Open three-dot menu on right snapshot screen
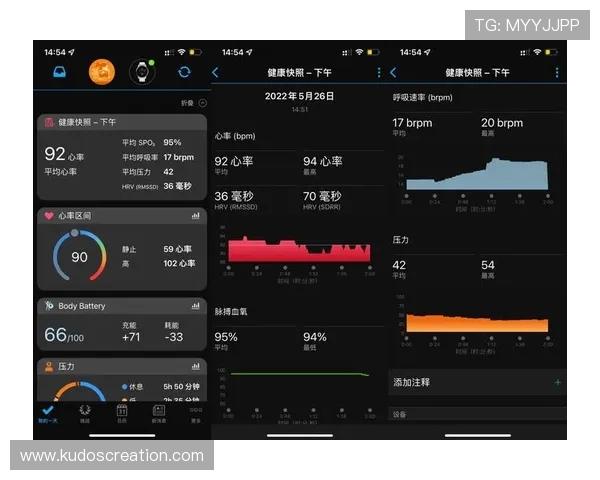Viewport: 600px width, 480px height. point(557,72)
